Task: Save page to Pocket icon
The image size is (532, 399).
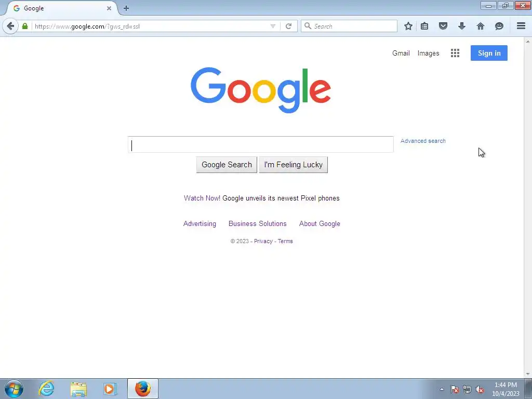Action: click(443, 26)
